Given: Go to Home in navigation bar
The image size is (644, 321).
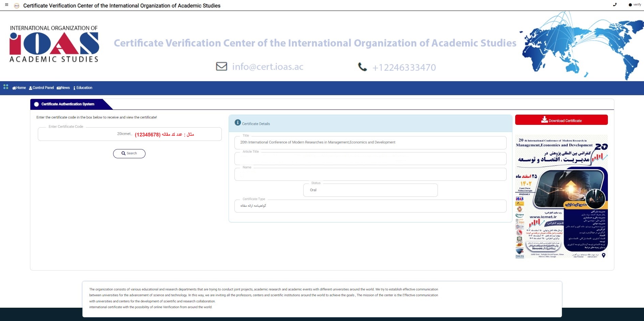Looking at the screenshot, I should [x=19, y=88].
